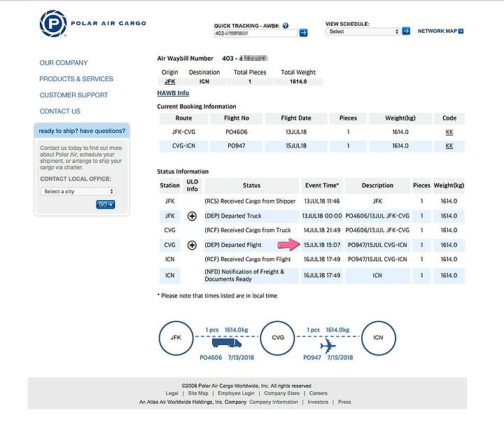The height and width of the screenshot is (424, 504).
Task: Click PO947 7/15/2018 label under airplane
Action: (328, 358)
